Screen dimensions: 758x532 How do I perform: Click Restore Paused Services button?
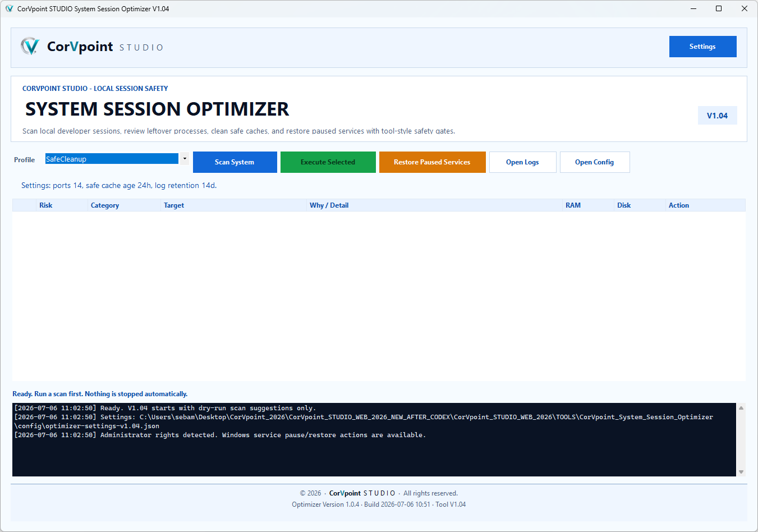(x=432, y=162)
